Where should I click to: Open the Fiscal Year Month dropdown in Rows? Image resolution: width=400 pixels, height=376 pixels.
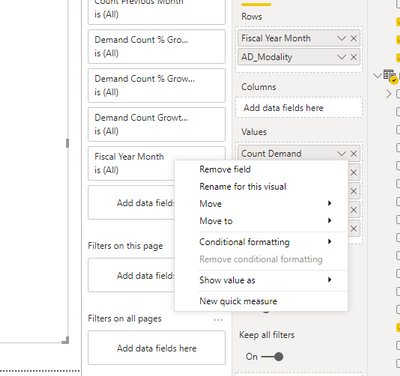(x=342, y=38)
